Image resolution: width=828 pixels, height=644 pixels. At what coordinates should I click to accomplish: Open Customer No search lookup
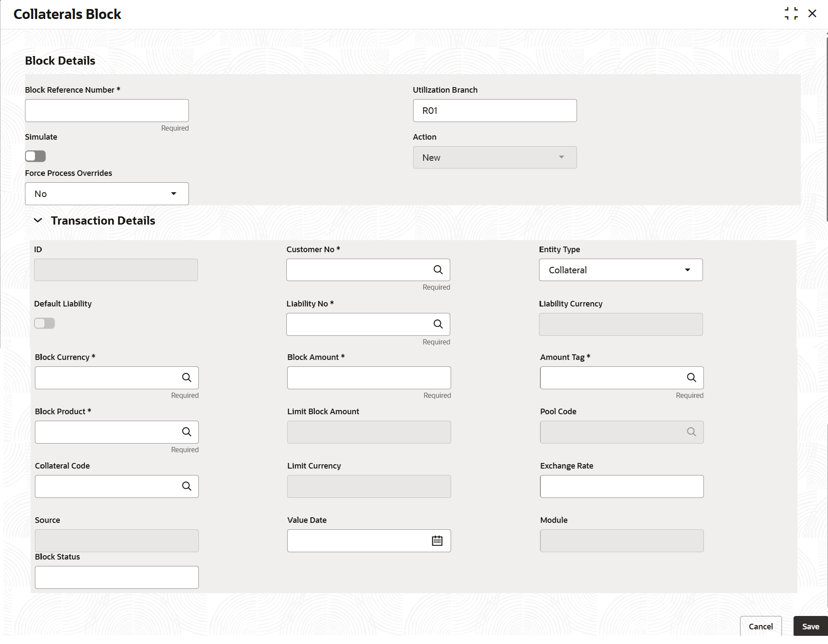pyautogui.click(x=438, y=270)
